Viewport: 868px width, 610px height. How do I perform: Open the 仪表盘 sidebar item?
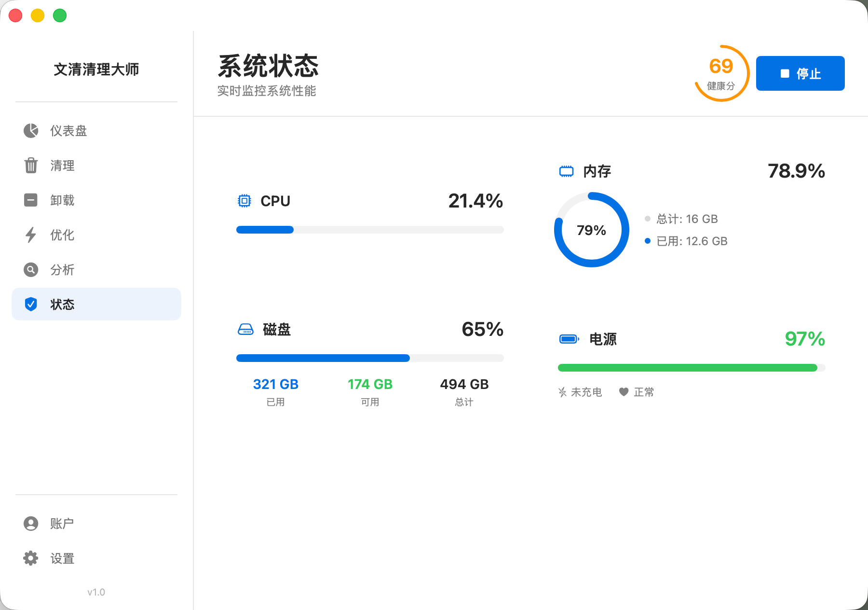point(96,131)
